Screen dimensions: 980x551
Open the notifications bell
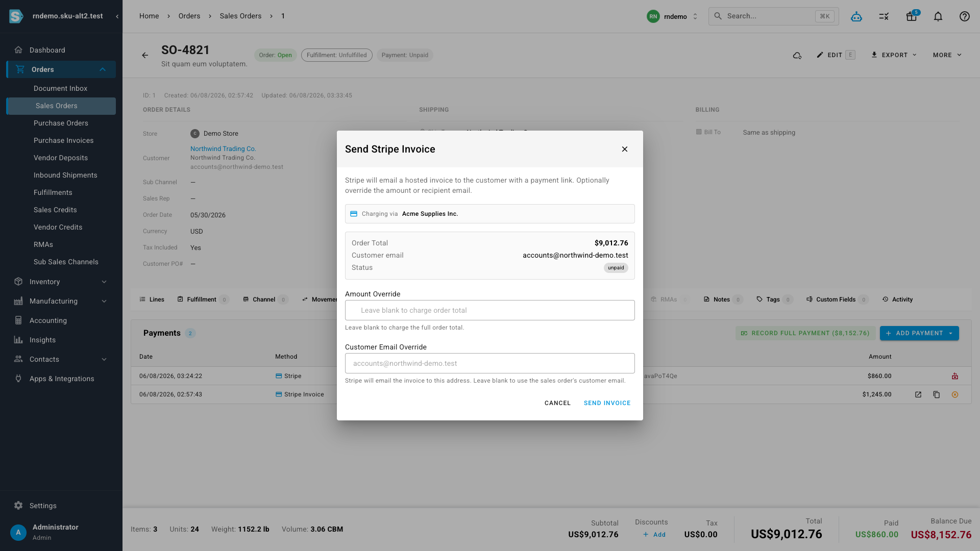(938, 16)
